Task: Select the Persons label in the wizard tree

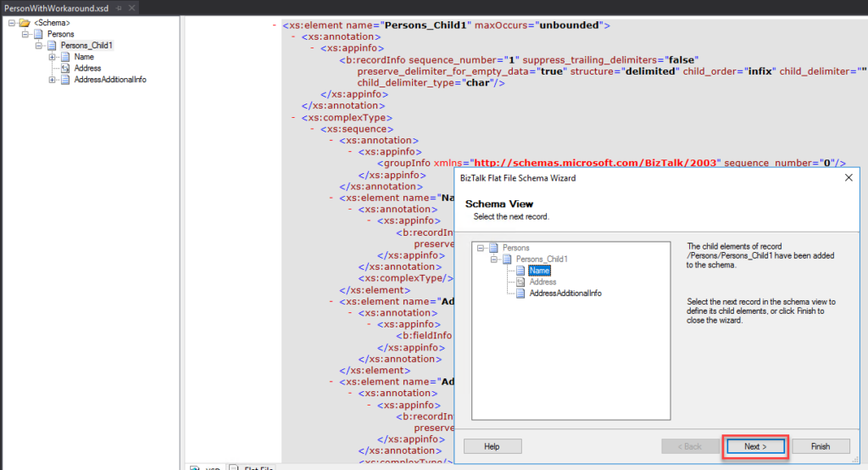Action: [x=516, y=248]
